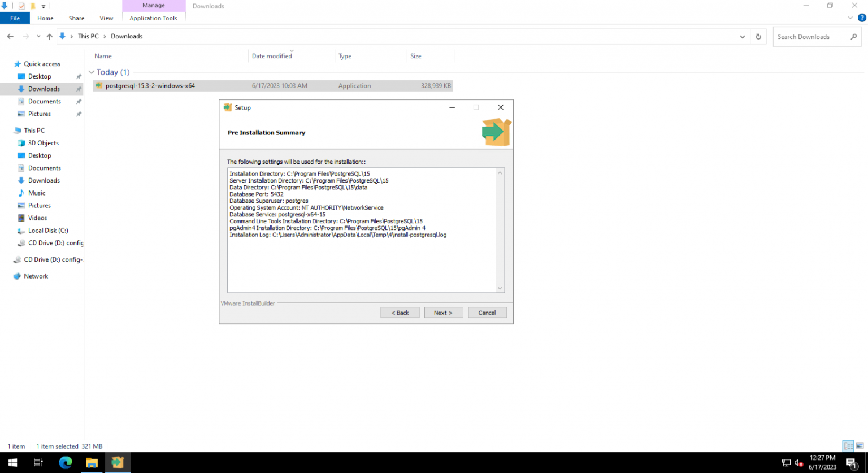Click the File Explorer taskbar icon
Screen dimensions: 868x473
click(92, 462)
